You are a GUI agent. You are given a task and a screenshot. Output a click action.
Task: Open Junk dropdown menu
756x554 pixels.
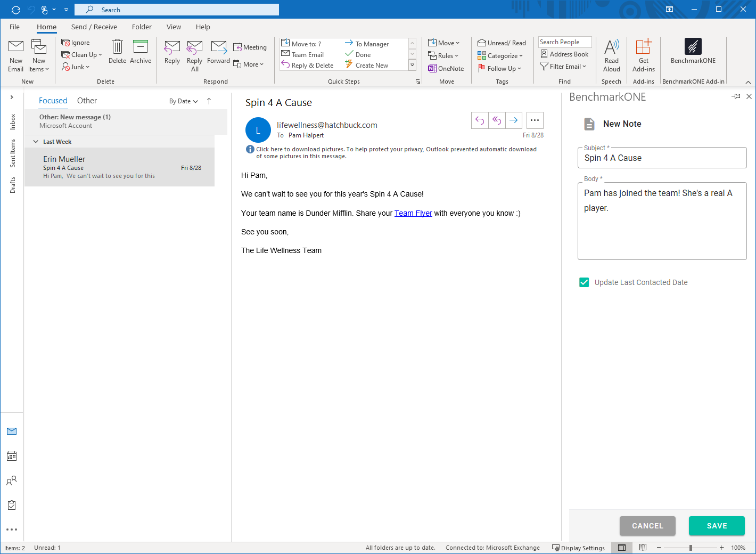coord(76,67)
